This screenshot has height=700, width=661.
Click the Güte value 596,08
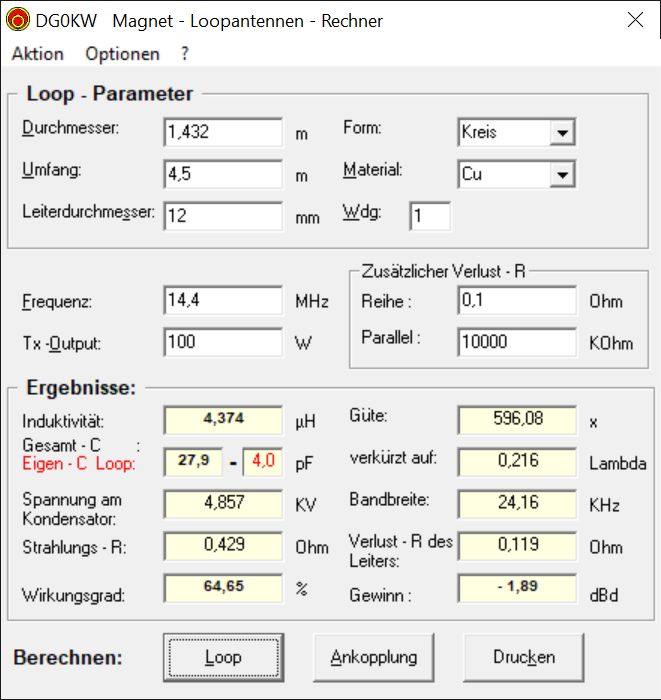(x=517, y=419)
